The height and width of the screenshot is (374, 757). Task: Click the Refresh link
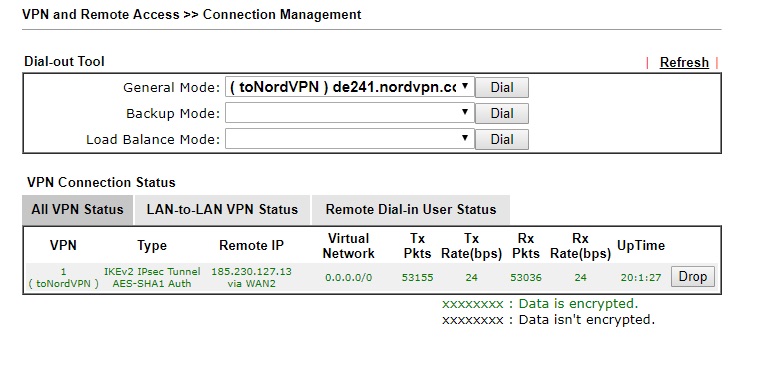tap(684, 63)
